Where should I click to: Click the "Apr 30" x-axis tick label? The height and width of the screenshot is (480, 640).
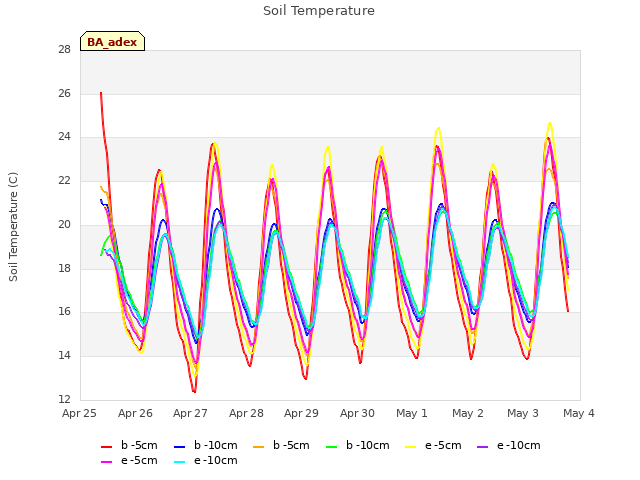point(357,413)
